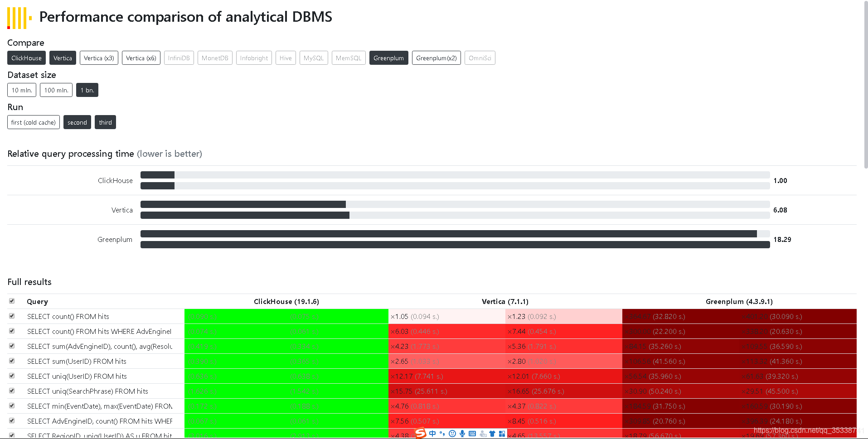Uncheck the checkbox for the uniq(SearchPhrase) query

[x=12, y=391]
